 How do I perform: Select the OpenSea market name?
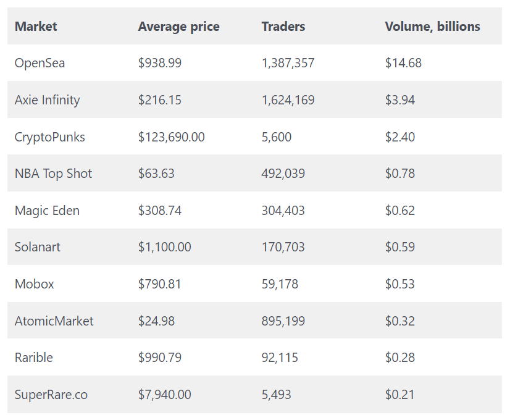(40, 63)
